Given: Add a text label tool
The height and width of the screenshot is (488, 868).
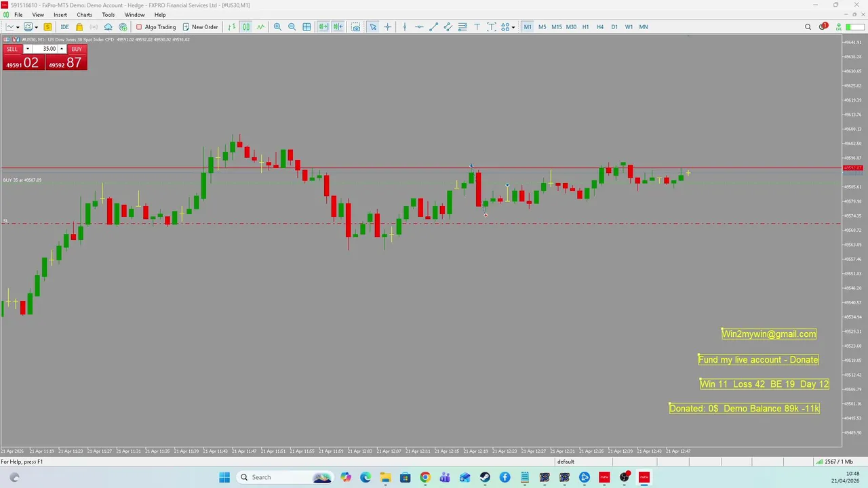Looking at the screenshot, I should coord(492,27).
